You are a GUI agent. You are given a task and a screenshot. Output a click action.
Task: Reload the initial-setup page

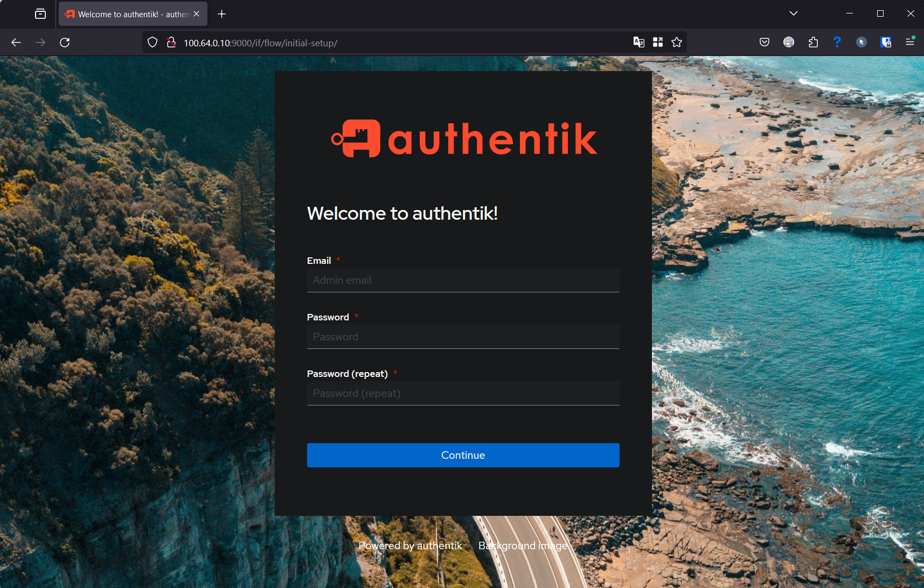click(x=65, y=43)
